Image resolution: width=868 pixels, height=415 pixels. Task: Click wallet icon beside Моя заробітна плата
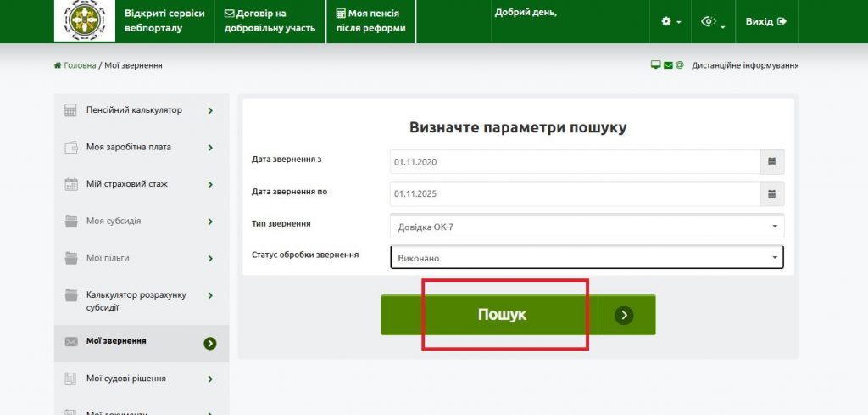click(x=71, y=148)
